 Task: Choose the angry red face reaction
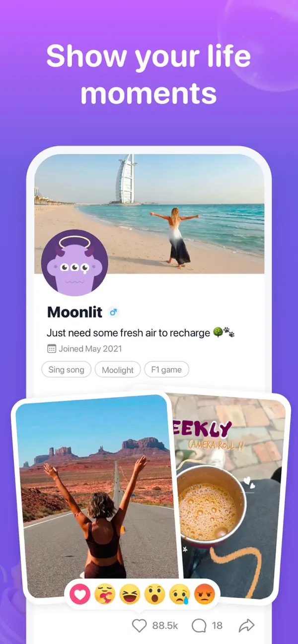204,594
